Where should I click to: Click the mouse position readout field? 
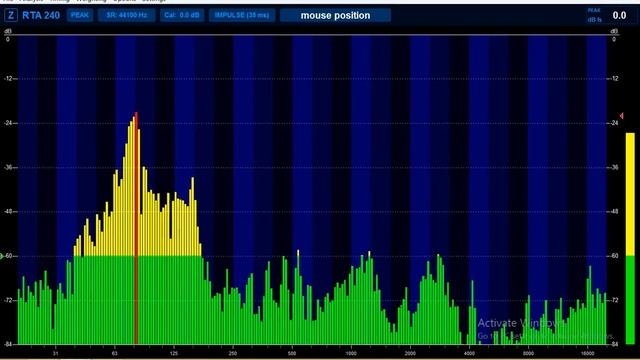click(x=335, y=16)
